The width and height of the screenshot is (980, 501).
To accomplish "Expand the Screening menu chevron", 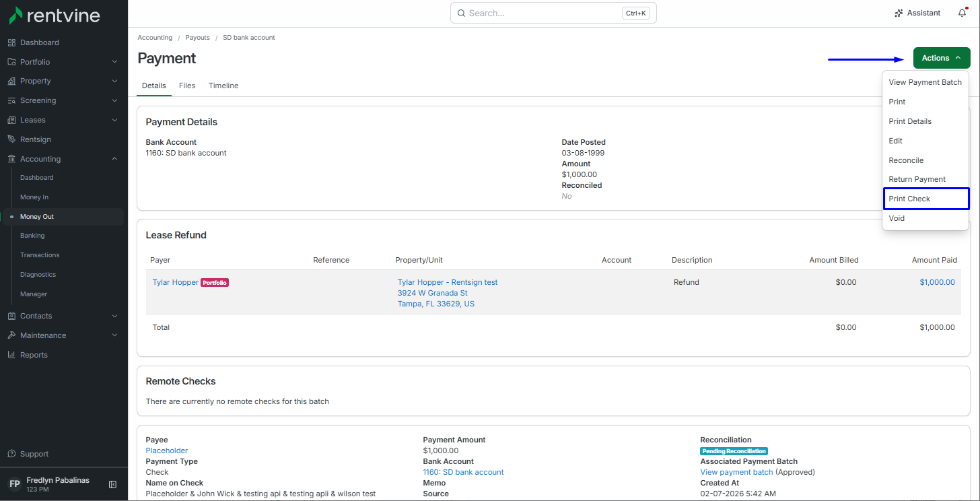I will click(114, 100).
